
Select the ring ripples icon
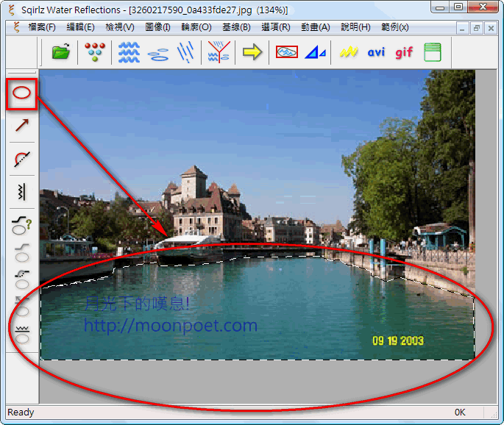point(158,53)
